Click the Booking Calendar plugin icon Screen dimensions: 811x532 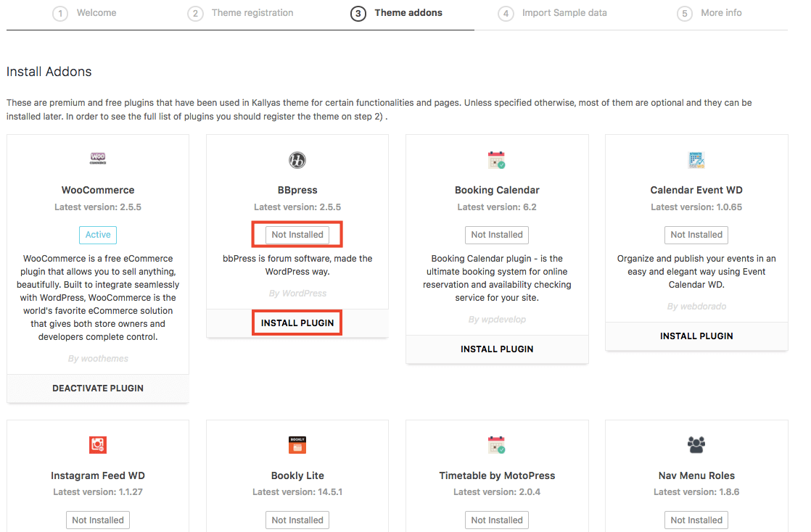[x=497, y=160]
